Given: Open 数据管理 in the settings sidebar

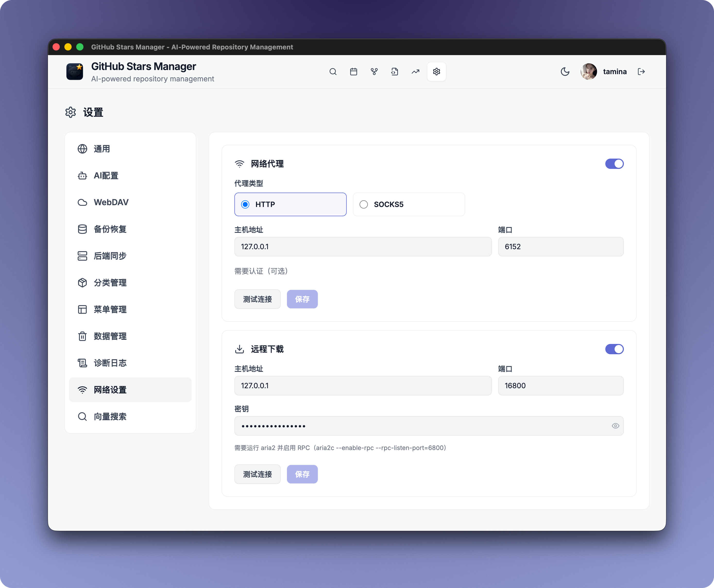Looking at the screenshot, I should point(130,336).
